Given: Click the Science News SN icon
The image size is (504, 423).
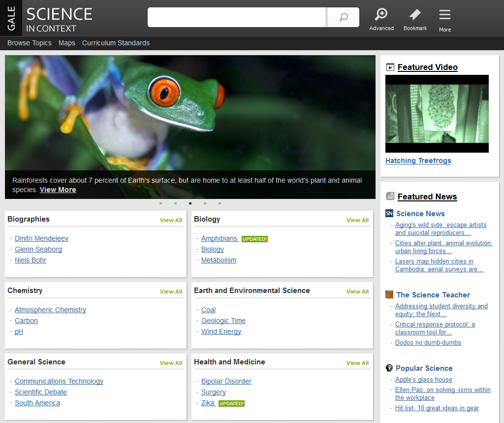Looking at the screenshot, I should coord(389,213).
